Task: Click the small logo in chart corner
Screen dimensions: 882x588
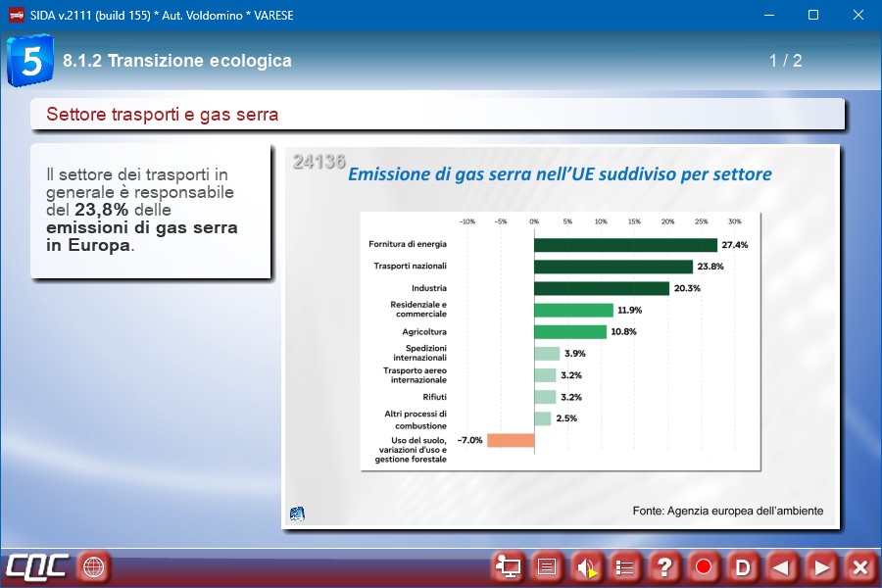Action: pos(297,513)
